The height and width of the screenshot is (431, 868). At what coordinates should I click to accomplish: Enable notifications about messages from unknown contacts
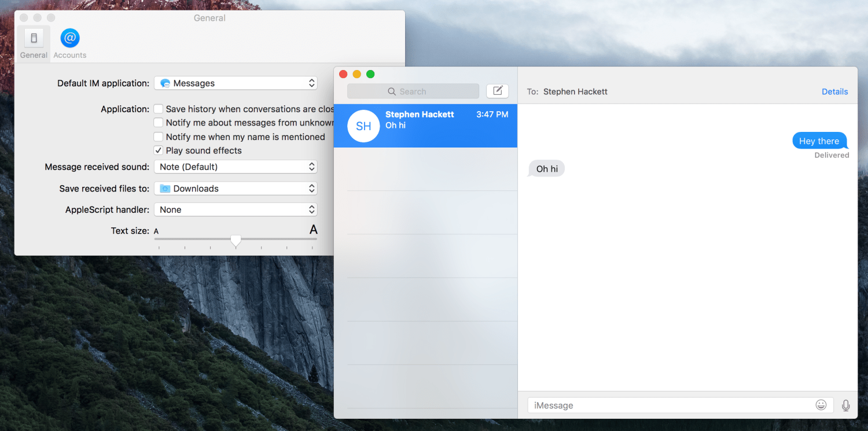[158, 123]
